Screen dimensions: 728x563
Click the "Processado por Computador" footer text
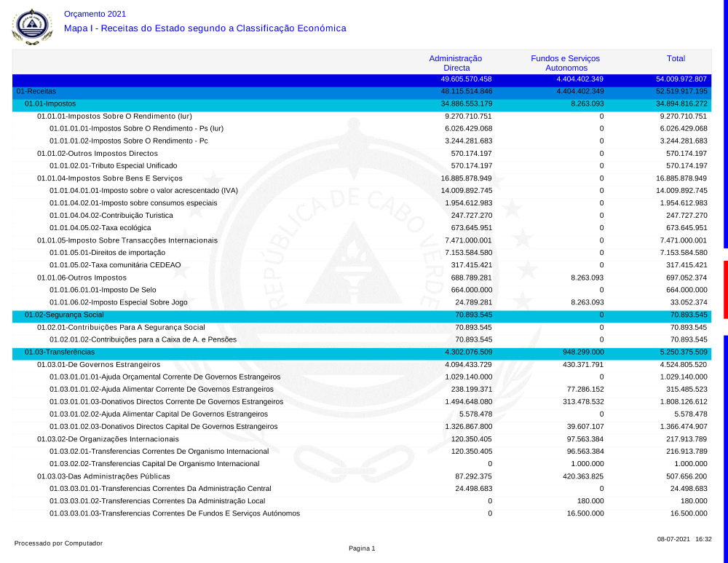pos(58,543)
